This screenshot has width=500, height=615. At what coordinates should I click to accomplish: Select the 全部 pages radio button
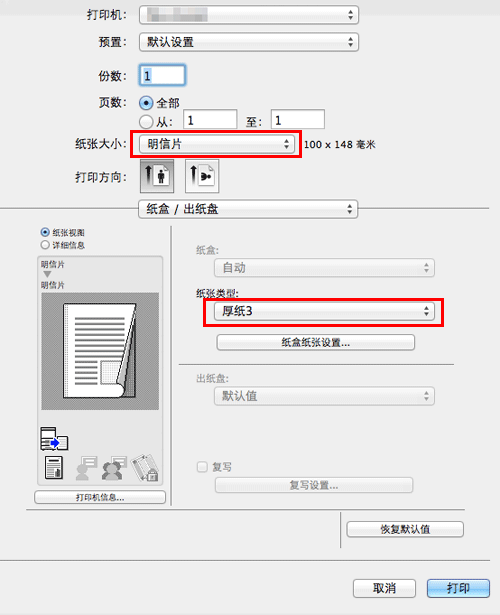[146, 103]
